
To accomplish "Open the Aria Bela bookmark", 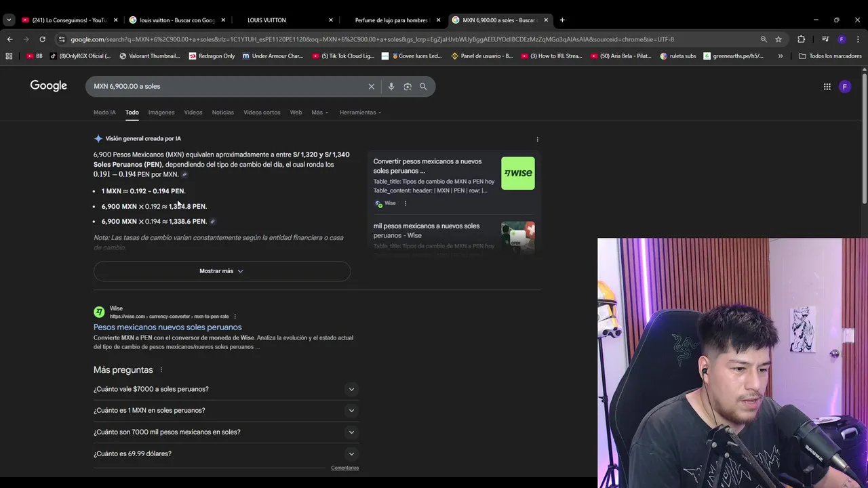I will (622, 56).
